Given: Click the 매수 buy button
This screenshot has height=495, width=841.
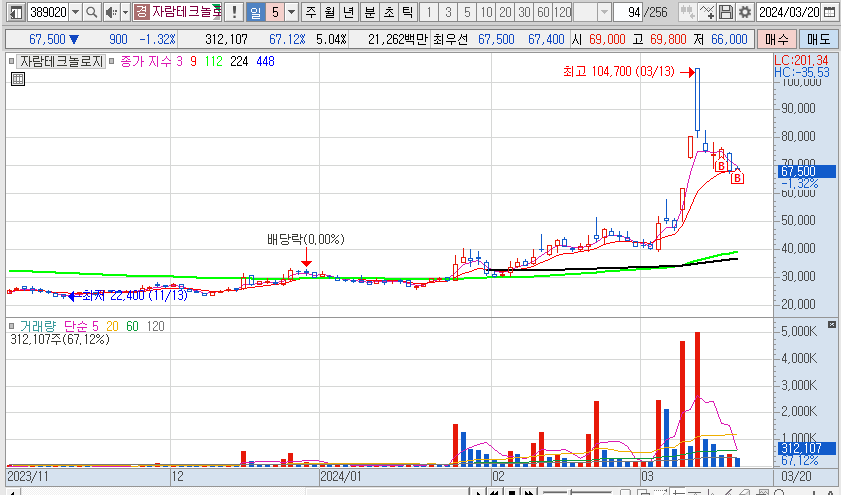Looking at the screenshot, I should (x=777, y=39).
